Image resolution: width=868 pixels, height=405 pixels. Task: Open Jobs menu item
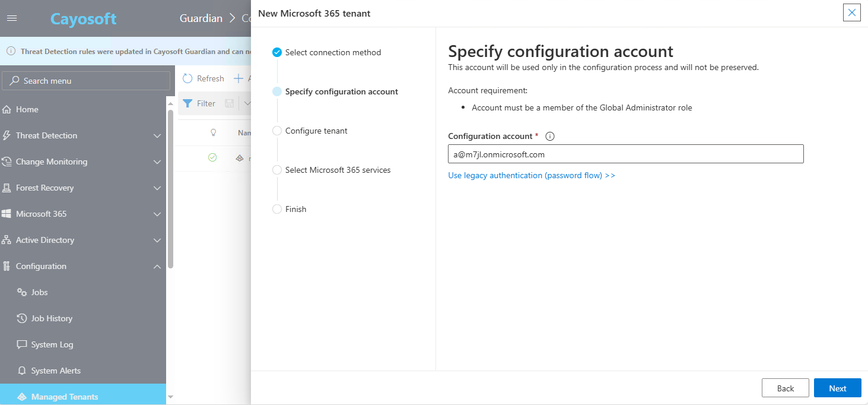[x=83, y=292]
